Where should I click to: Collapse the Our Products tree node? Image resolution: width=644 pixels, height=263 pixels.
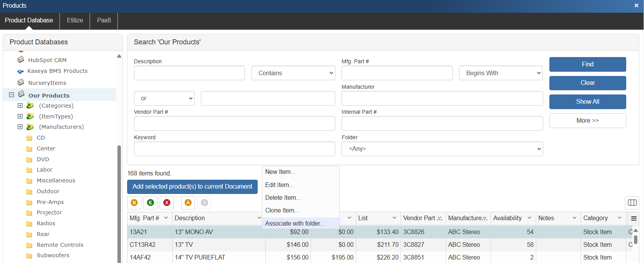pos(12,95)
